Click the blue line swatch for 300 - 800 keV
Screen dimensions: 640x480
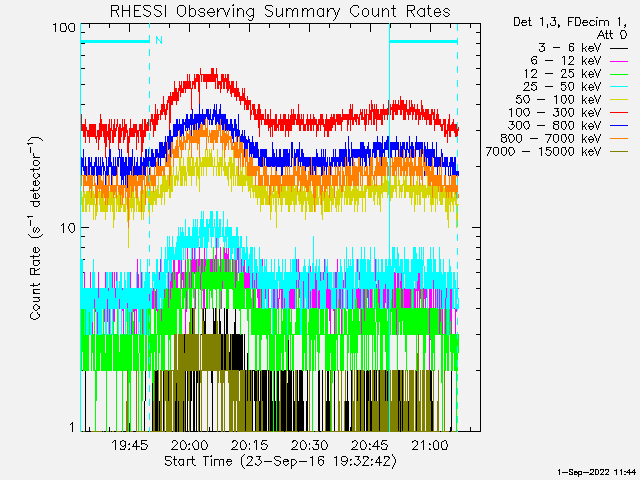click(619, 126)
